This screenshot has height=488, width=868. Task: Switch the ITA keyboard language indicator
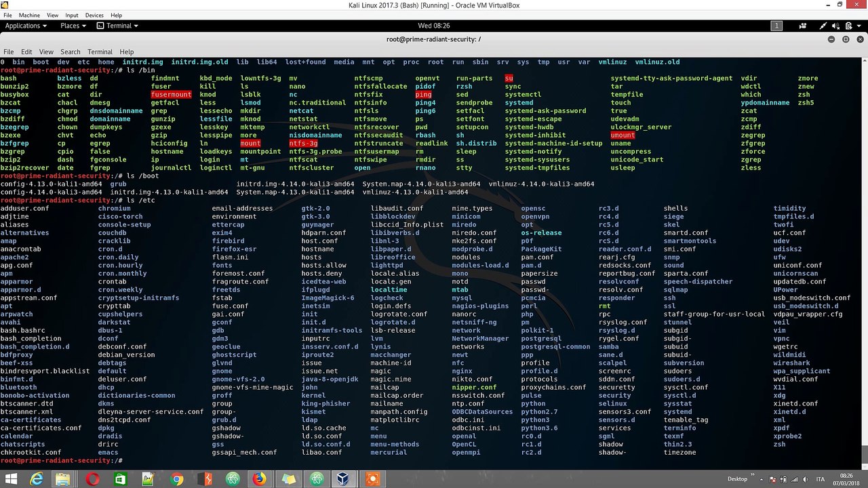[821, 479]
